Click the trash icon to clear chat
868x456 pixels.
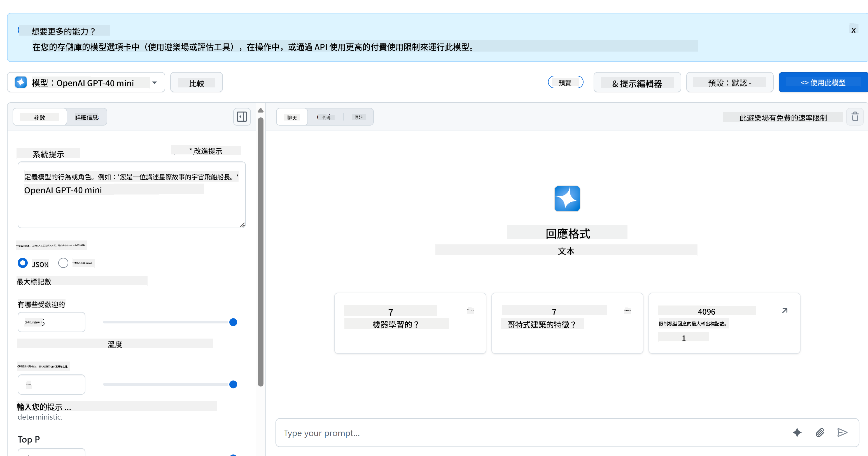coord(855,117)
